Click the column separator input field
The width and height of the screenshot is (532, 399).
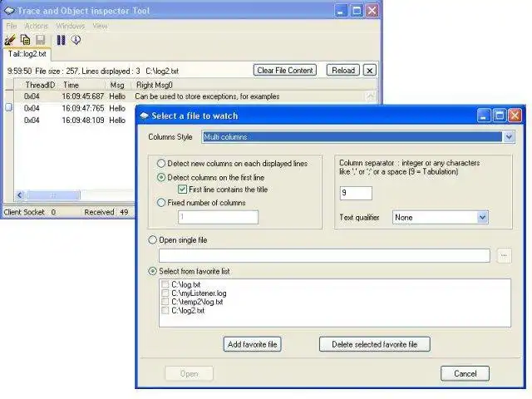(x=356, y=193)
